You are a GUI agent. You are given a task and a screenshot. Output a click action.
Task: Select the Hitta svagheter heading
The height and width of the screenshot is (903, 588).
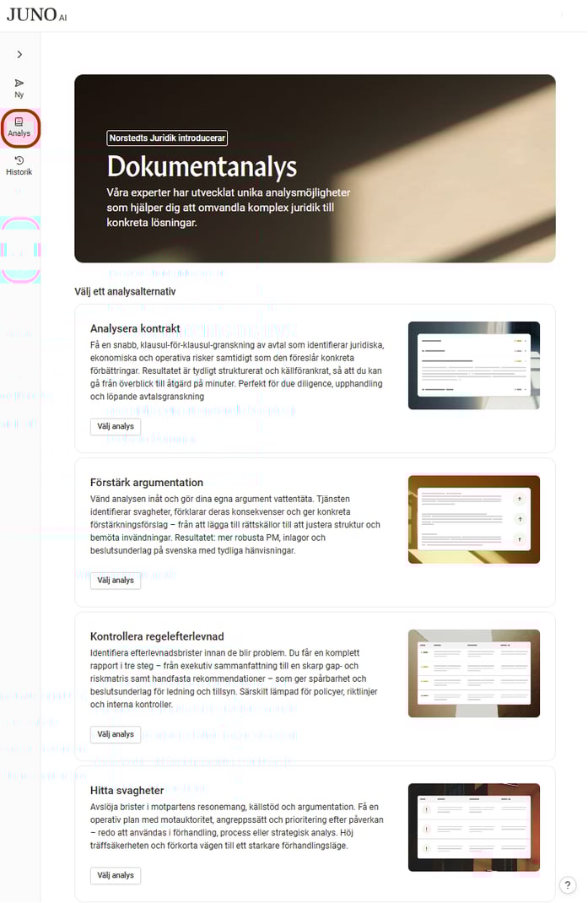click(127, 791)
